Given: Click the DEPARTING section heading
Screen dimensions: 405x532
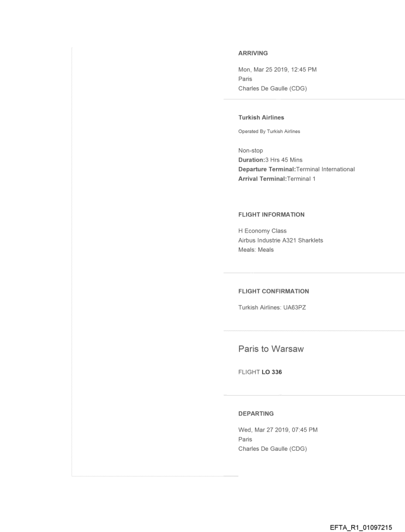Looking at the screenshot, I should pos(256,413).
